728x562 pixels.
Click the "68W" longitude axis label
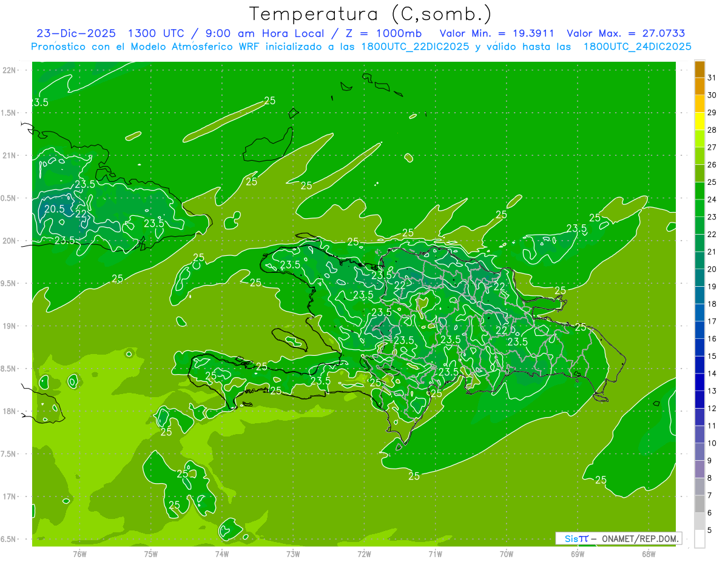point(649,554)
